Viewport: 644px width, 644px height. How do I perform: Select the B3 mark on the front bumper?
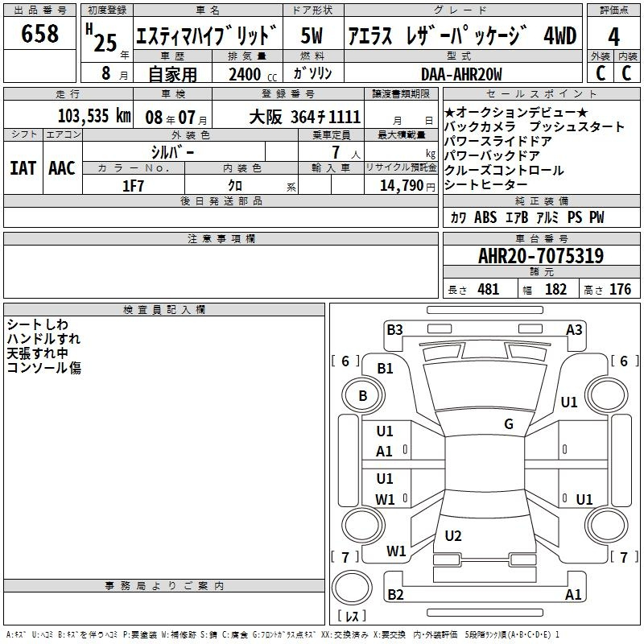[x=394, y=330]
